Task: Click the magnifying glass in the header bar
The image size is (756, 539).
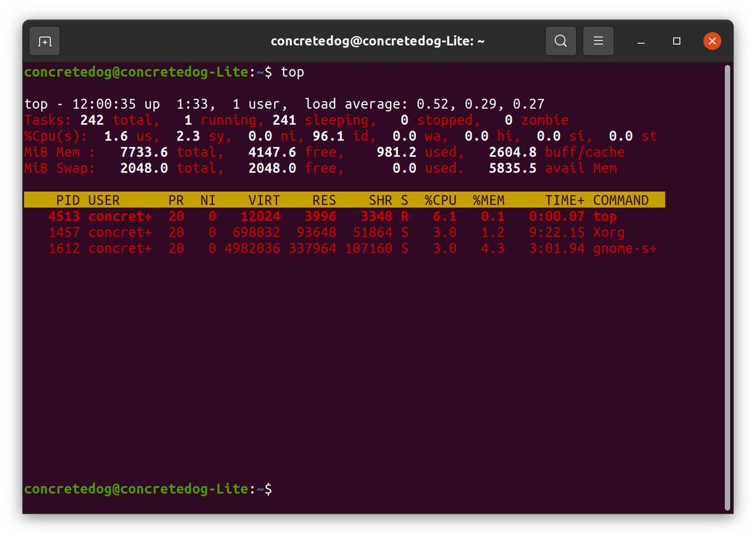Action: coord(560,40)
